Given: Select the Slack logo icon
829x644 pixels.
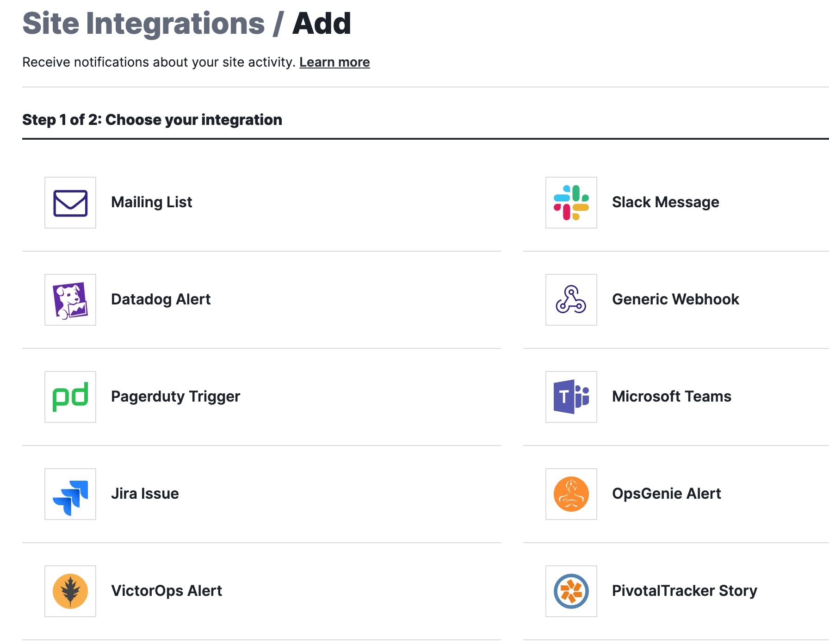Looking at the screenshot, I should [571, 203].
